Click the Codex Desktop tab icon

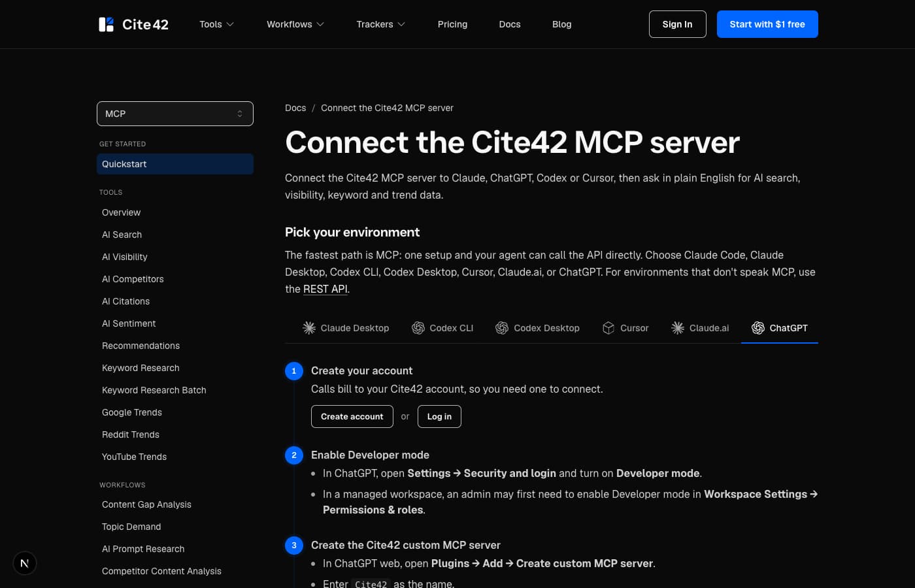point(502,328)
